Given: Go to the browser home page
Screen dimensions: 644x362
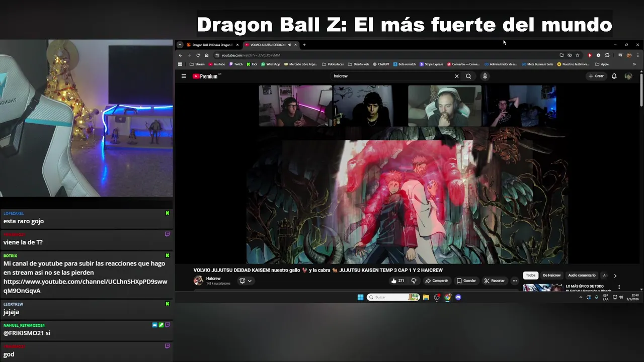Looking at the screenshot, I should [206, 55].
